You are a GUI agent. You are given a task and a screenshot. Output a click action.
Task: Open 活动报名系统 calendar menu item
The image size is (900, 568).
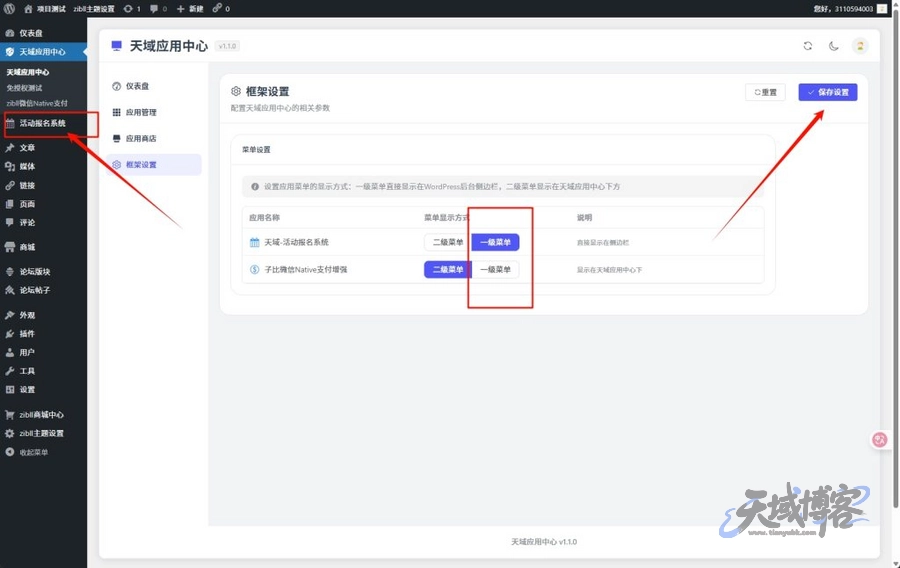point(43,123)
